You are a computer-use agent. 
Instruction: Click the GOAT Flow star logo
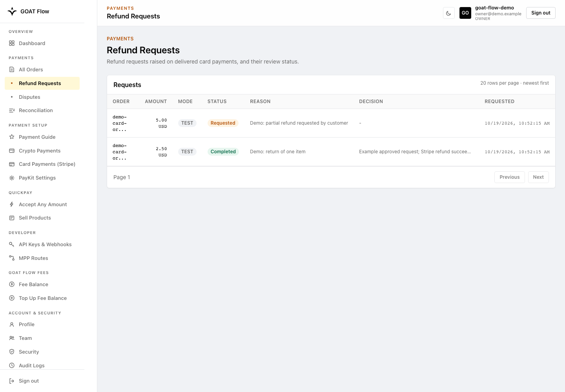point(12,11)
